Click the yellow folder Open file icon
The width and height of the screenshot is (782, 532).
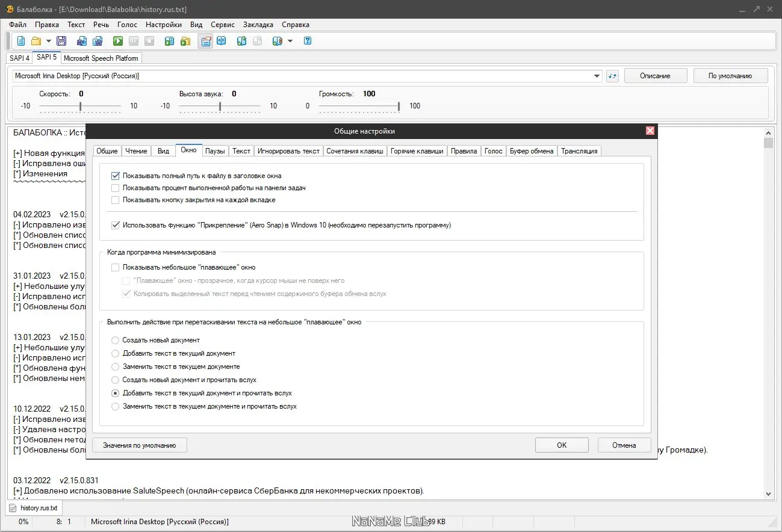[36, 41]
